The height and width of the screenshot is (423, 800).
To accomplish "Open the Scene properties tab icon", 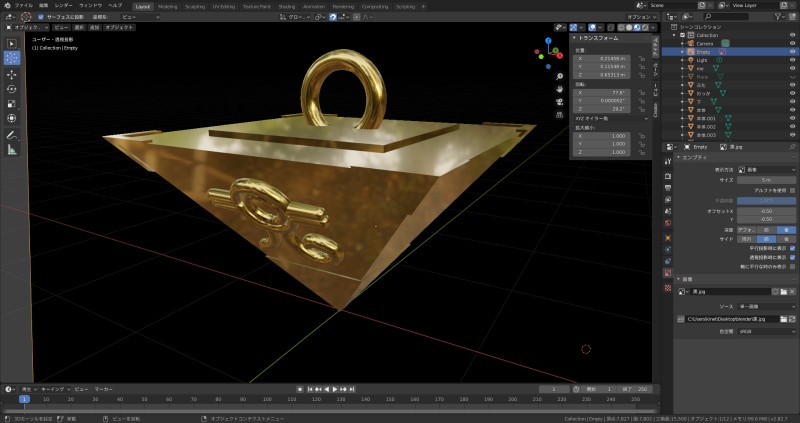I will [x=668, y=211].
